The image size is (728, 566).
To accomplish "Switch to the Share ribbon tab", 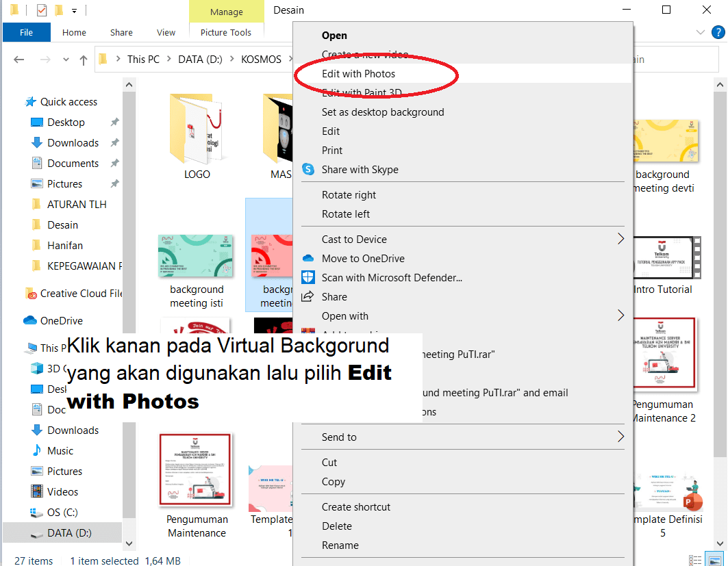I will pos(121,32).
